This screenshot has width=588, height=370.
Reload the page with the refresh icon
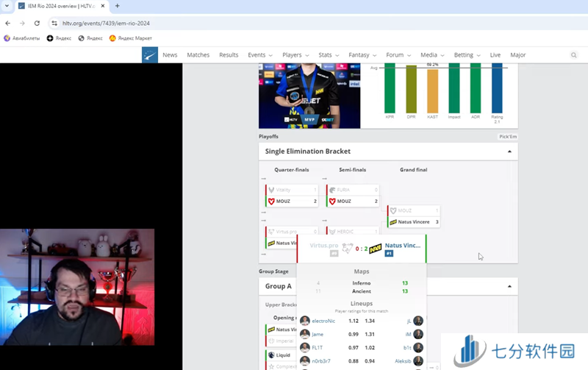[37, 24]
